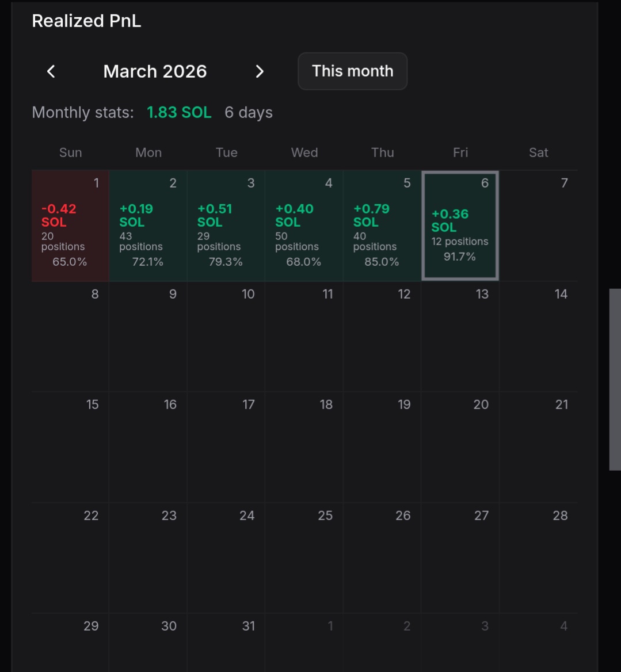The image size is (621, 672).
Task: Select day 23 in the calendar
Action: point(148,558)
